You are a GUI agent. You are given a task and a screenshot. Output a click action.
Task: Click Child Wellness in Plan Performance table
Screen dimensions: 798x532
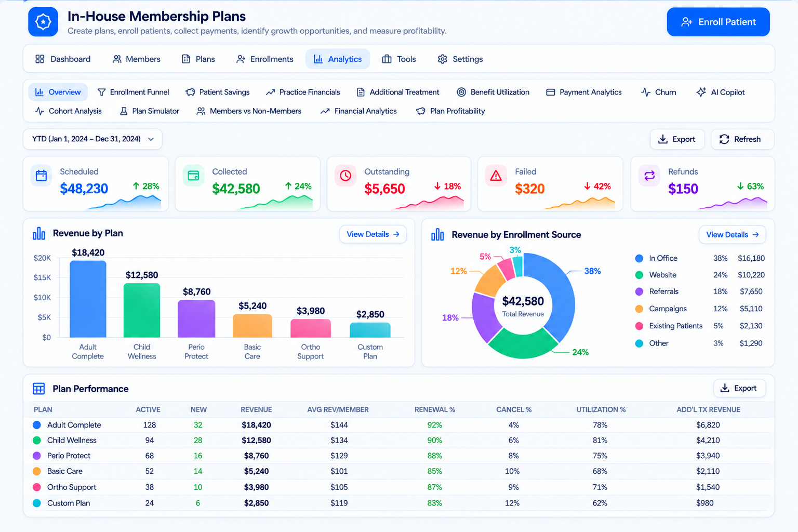[x=72, y=440]
